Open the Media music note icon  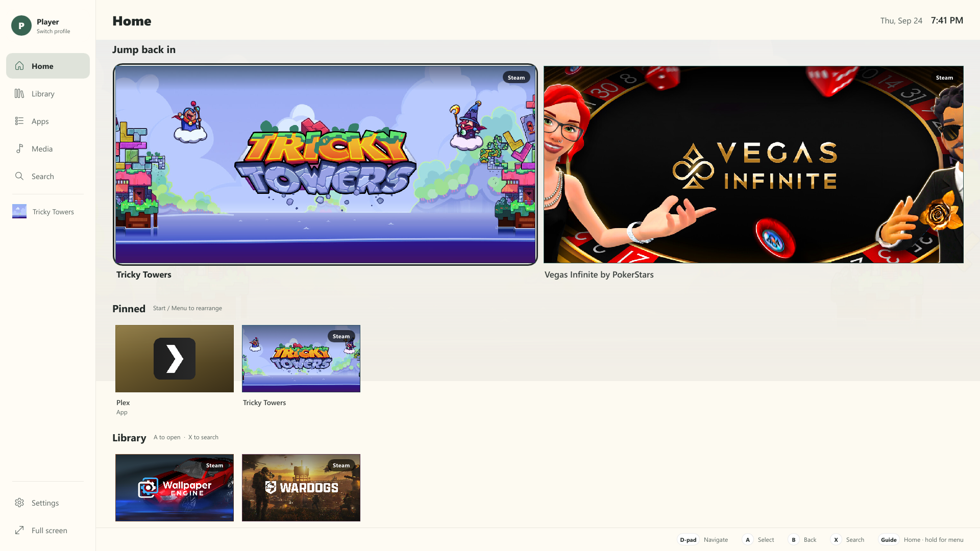click(19, 148)
